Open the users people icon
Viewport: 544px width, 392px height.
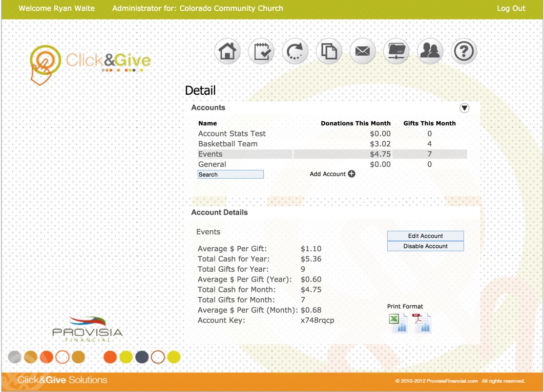pos(430,51)
